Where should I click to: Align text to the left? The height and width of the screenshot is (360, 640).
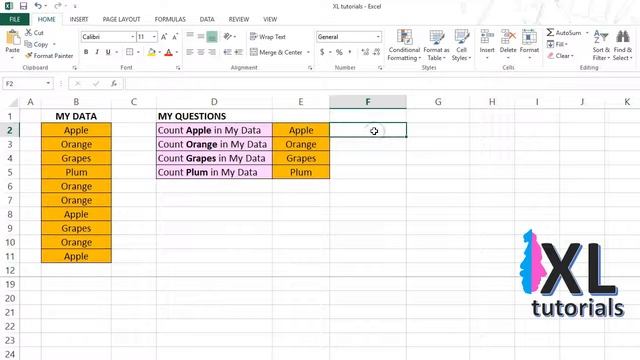(190, 52)
